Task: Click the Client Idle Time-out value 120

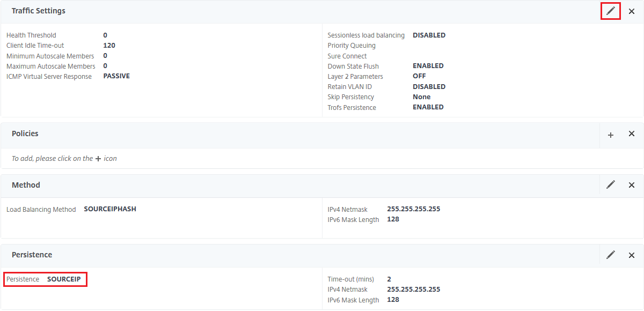Action: tap(109, 46)
